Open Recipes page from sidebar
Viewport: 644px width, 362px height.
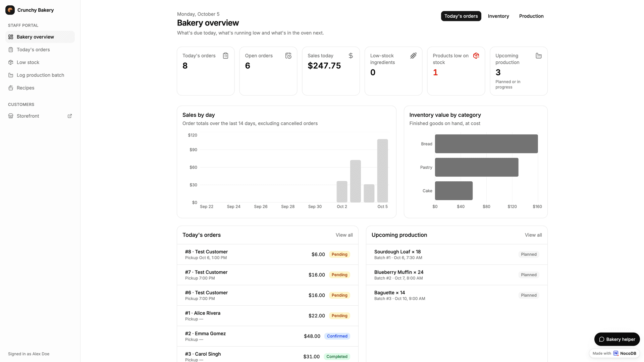point(40,88)
